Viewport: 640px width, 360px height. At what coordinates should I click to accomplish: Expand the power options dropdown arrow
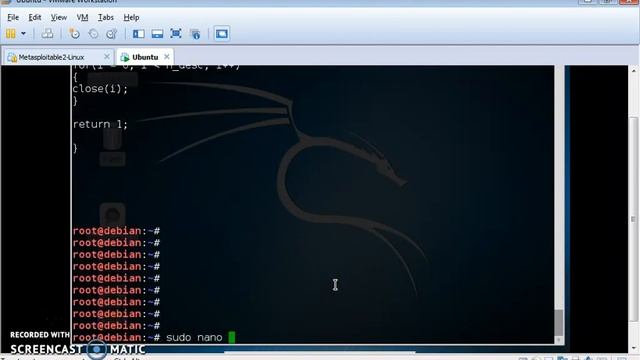[23, 34]
